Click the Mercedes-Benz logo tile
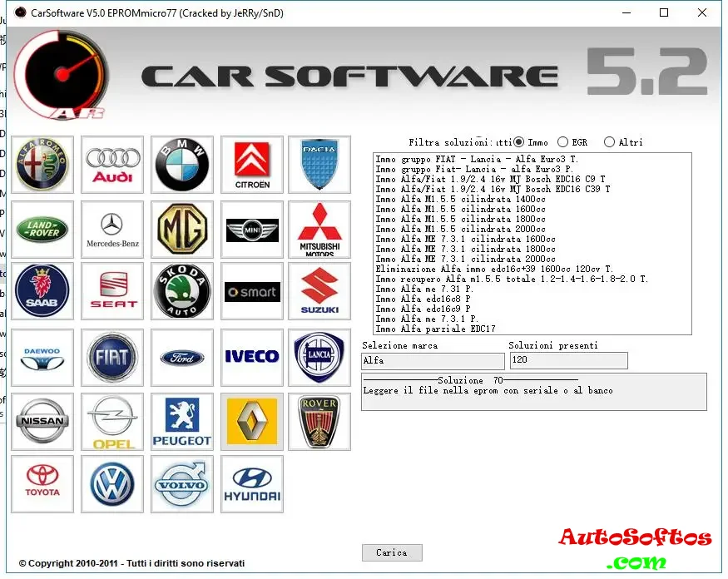Image resolution: width=728 pixels, height=579 pixels. pos(111,229)
